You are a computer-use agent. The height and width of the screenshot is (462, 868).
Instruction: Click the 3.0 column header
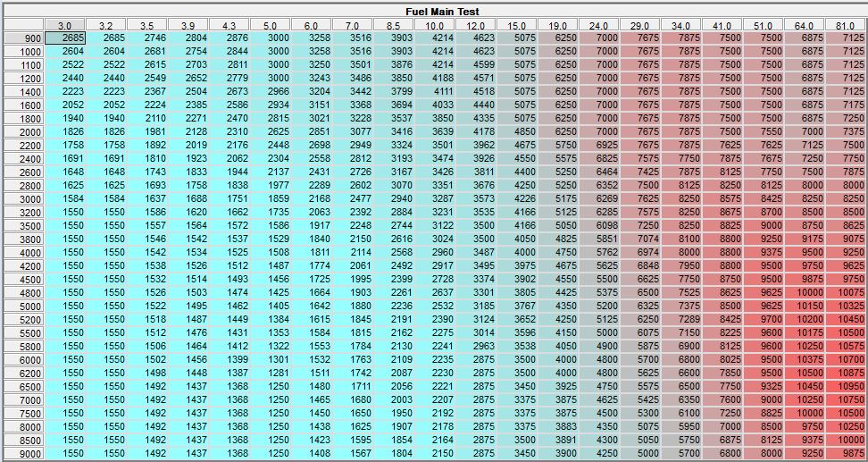click(x=65, y=25)
